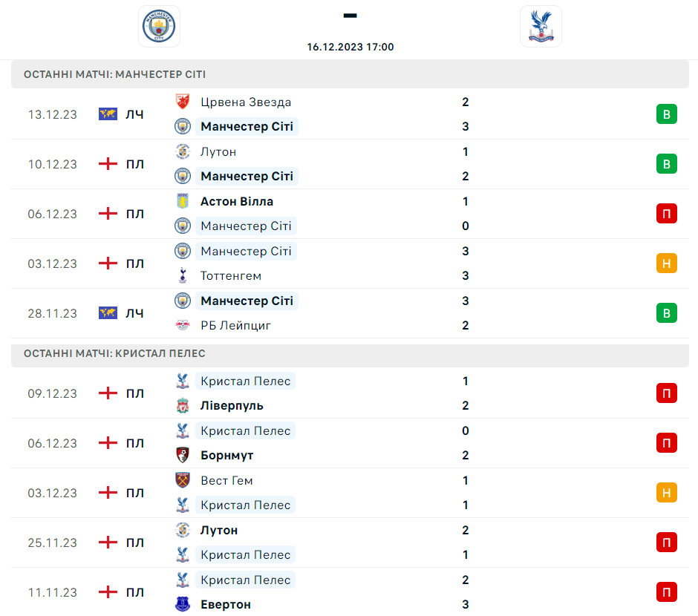Screen dimensions: 698x616
Task: Click the 16.12.2023 17:00 match date
Action: tap(350, 47)
